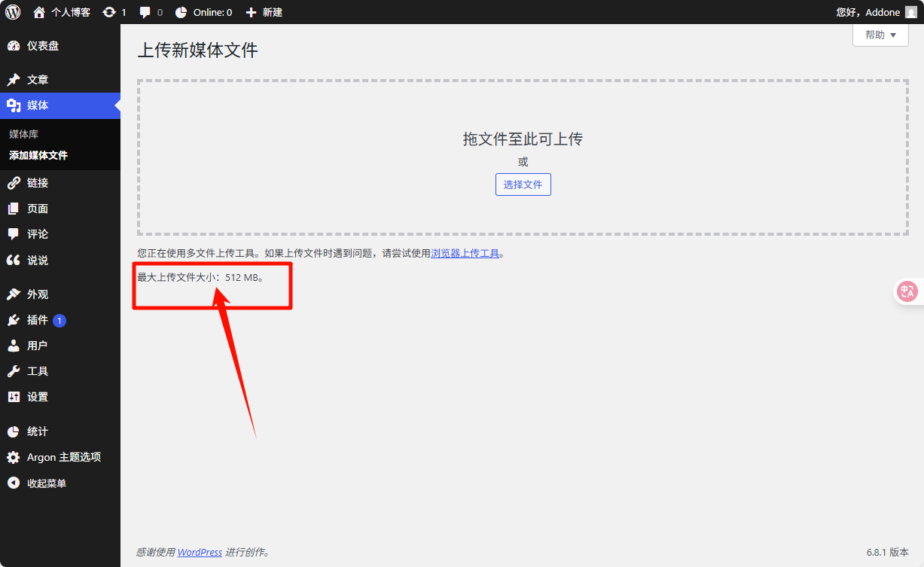The width and height of the screenshot is (924, 567).
Task: Click the 媒体 media icon in sidebar
Action: (x=14, y=105)
